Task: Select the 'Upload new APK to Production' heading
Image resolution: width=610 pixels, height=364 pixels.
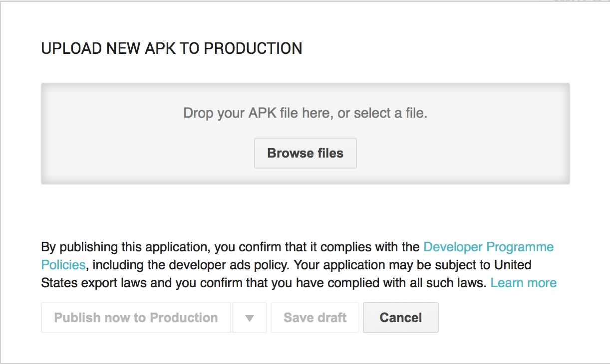Action: click(x=172, y=48)
